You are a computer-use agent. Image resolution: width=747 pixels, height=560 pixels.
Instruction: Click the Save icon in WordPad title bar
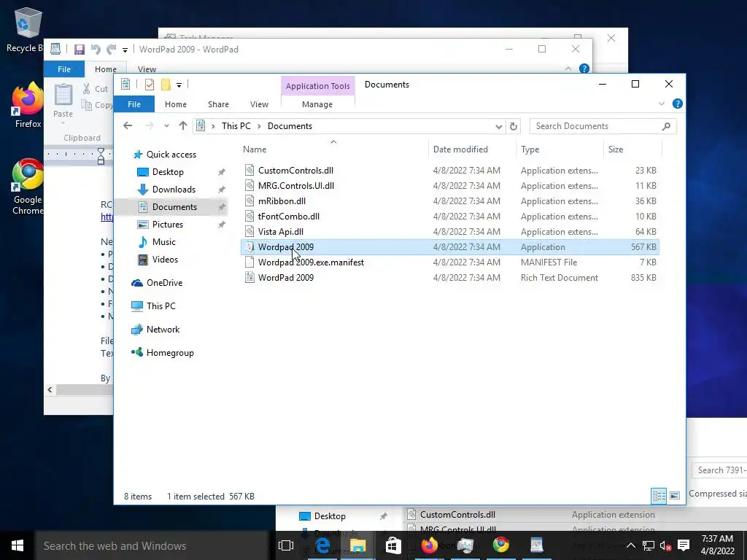coord(79,50)
